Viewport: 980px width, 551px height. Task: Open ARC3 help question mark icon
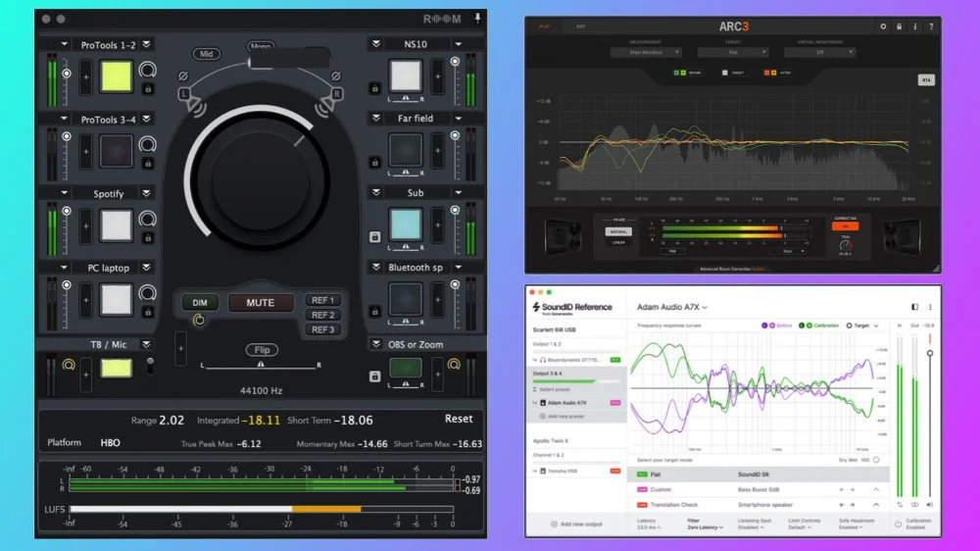click(931, 26)
